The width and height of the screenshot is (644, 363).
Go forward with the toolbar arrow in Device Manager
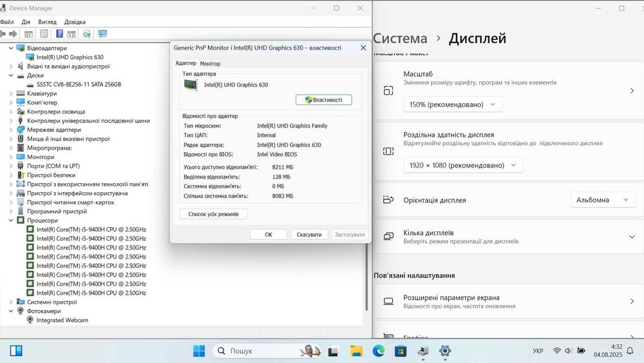point(13,34)
